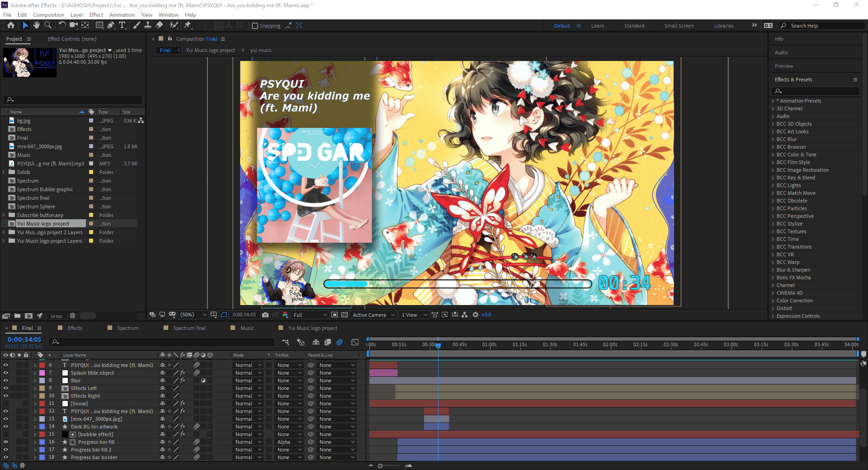Click the Learn workspace button
The width and height of the screenshot is (868, 470).
[x=598, y=26]
